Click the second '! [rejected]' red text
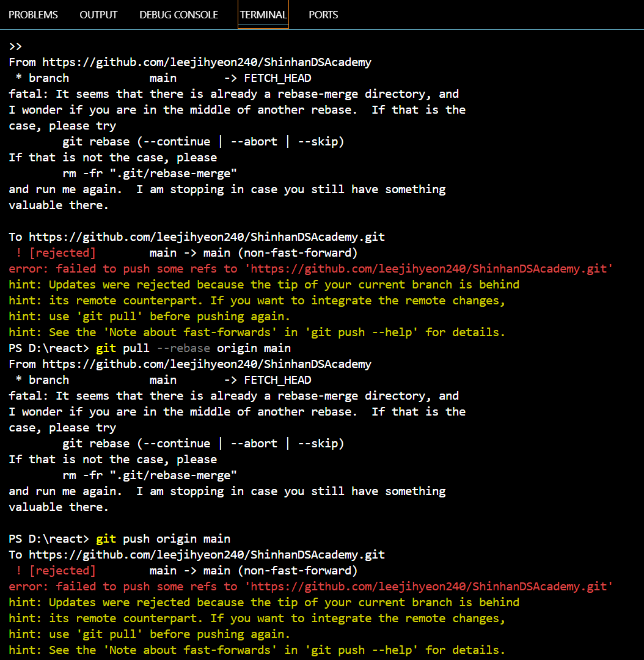 (56, 571)
